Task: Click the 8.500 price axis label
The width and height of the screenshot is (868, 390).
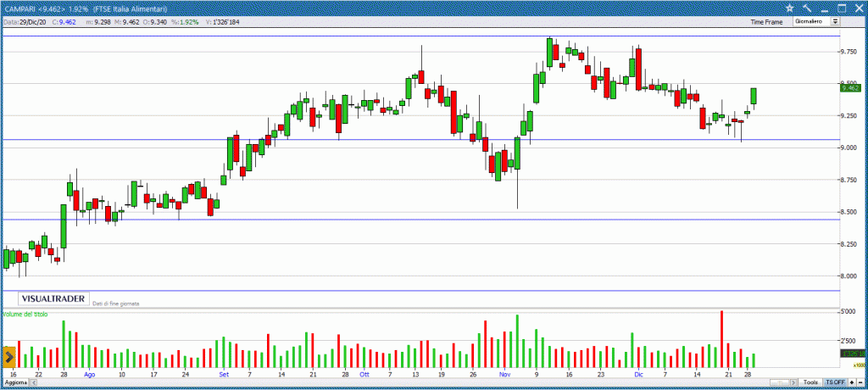Action: (x=849, y=212)
